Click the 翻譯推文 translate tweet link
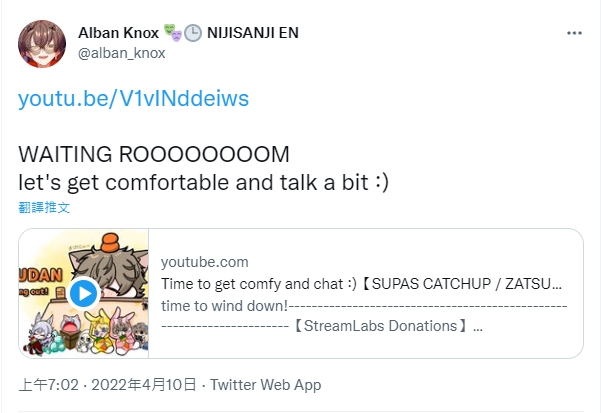601x413 pixels. (44, 207)
